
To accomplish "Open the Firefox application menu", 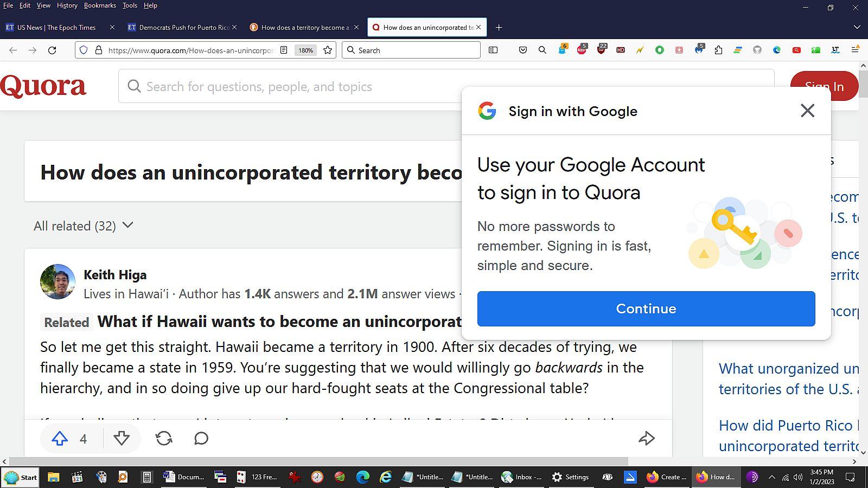I will (856, 50).
